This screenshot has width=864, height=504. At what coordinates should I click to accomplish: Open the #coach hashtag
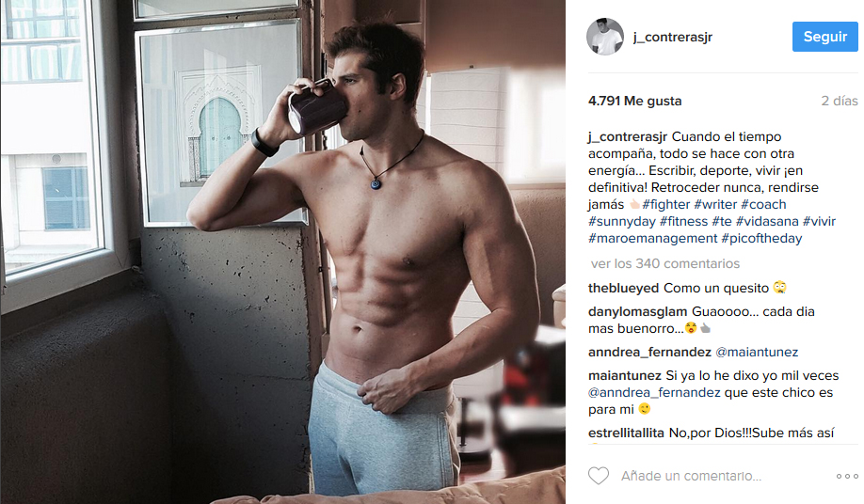click(763, 204)
